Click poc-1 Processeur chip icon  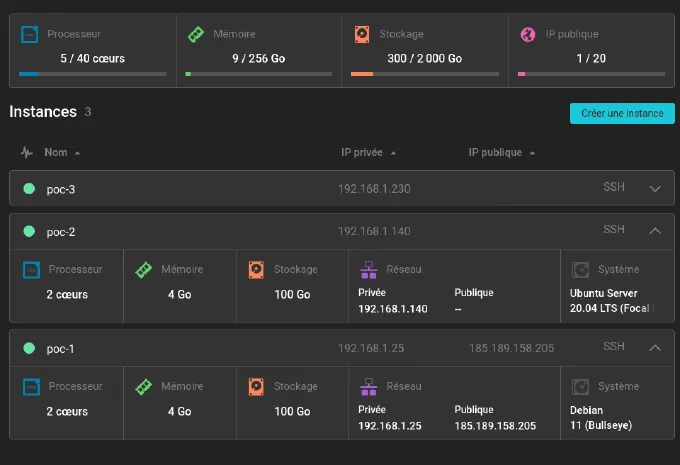(31, 387)
